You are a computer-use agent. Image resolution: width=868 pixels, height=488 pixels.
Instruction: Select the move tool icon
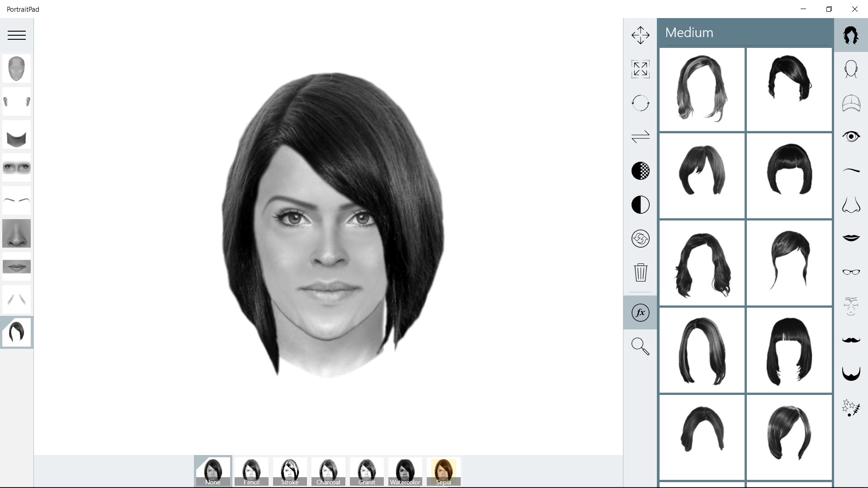click(640, 35)
